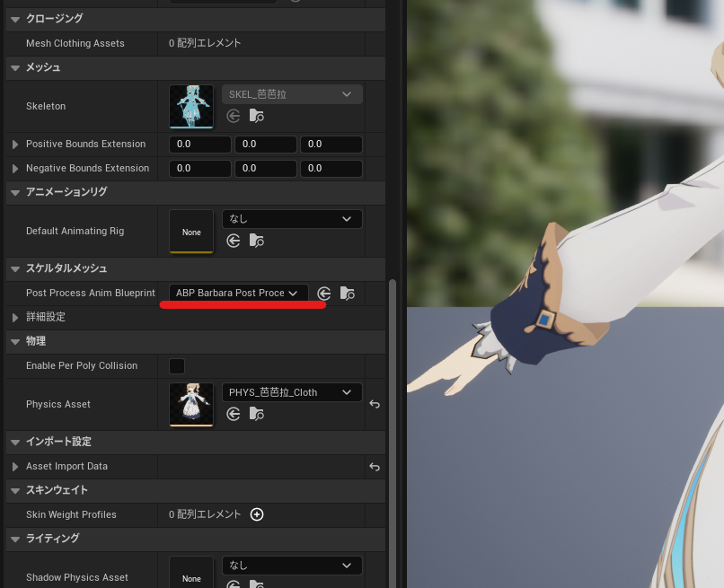The height and width of the screenshot is (588, 724).
Task: Collapse the スキンウェイト section
Action: (x=15, y=491)
